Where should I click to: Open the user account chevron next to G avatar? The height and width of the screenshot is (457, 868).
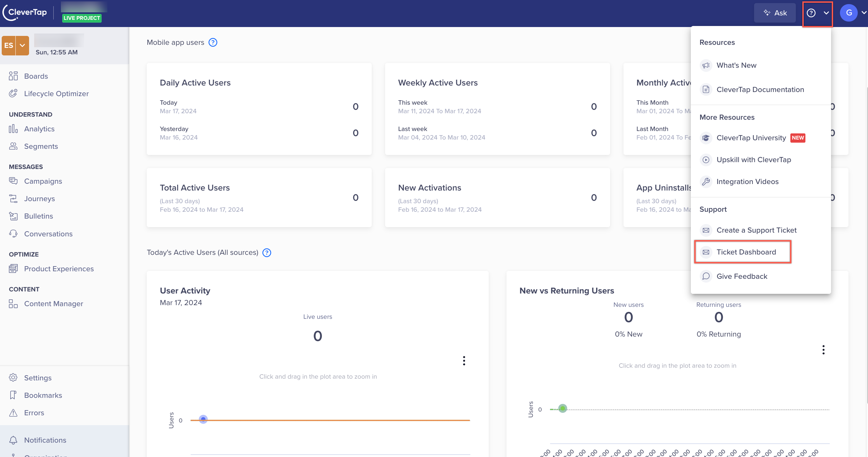pos(864,13)
